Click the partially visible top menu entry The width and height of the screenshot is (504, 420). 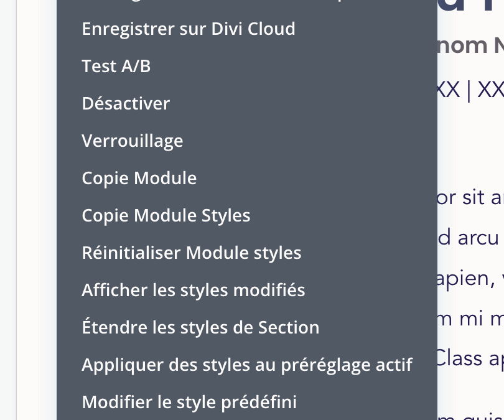click(x=187, y=3)
